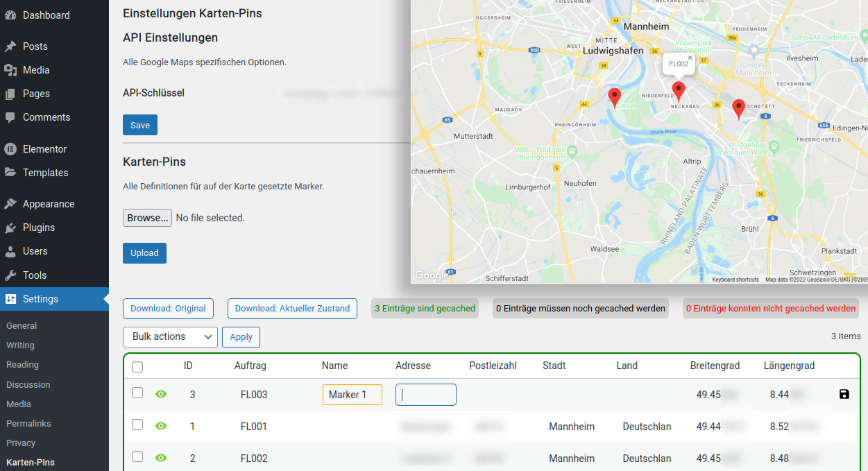
Task: Click the Users icon in sidebar
Action: coord(10,251)
